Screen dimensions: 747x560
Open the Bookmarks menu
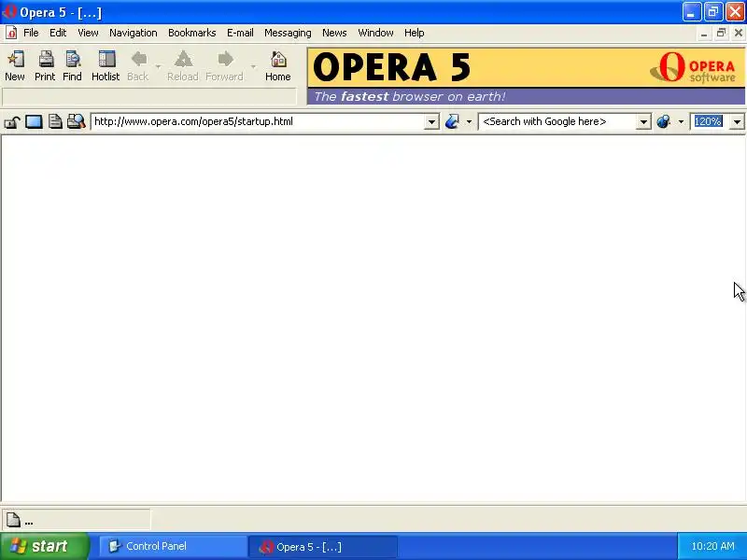pyautogui.click(x=192, y=33)
